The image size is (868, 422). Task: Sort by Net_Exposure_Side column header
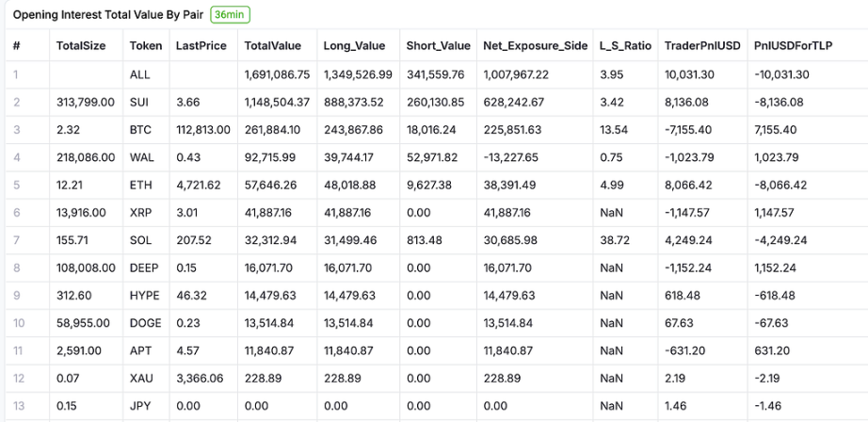pos(535,45)
